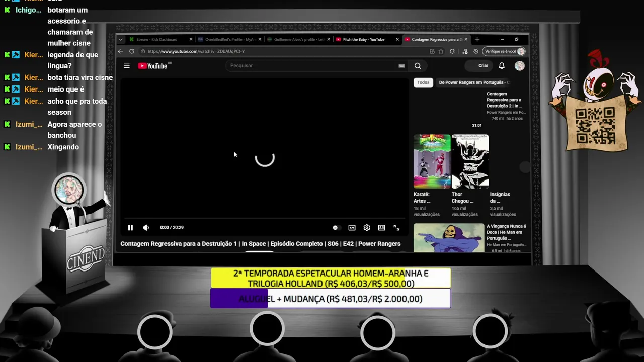Go back in the browser
Screen dimensions: 644x362
coord(120,51)
